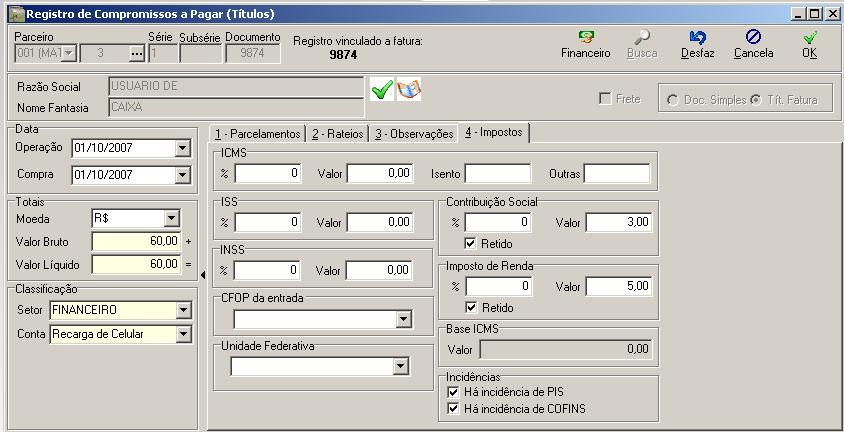This screenshot has width=844, height=432.
Task: Click the ellipsis button in Parceiro field
Action: coord(137,54)
